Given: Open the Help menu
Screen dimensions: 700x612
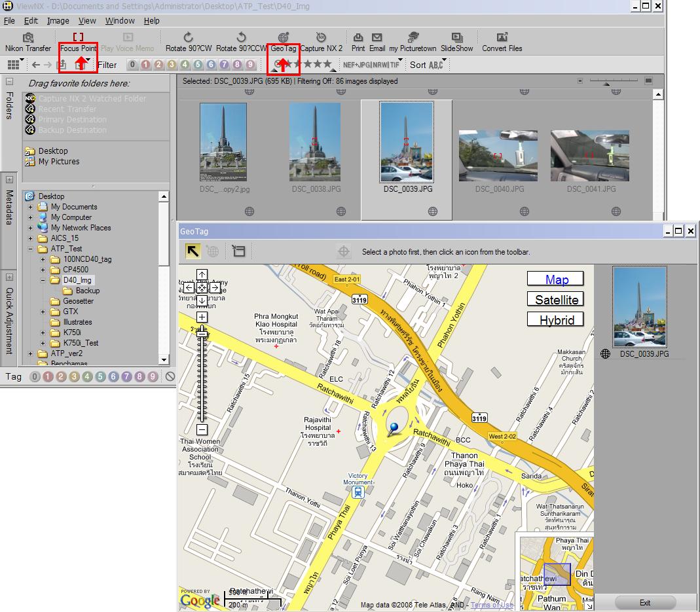Looking at the screenshot, I should (x=151, y=20).
